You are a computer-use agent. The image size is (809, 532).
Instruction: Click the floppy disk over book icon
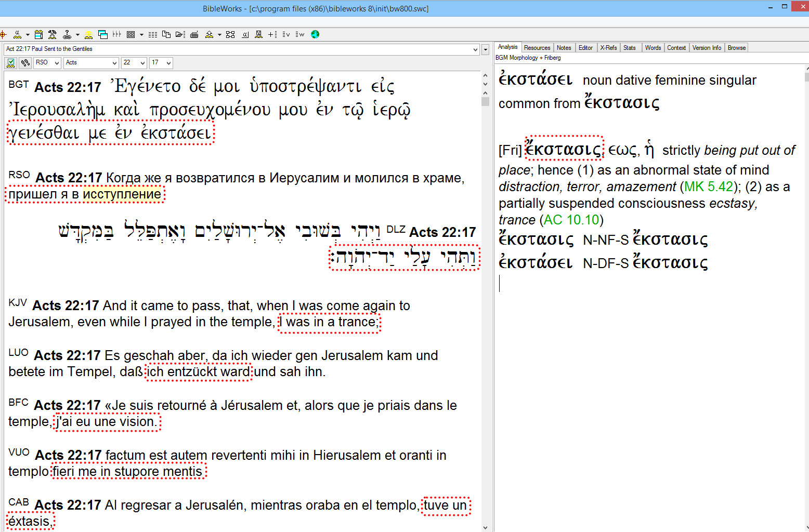(x=258, y=34)
